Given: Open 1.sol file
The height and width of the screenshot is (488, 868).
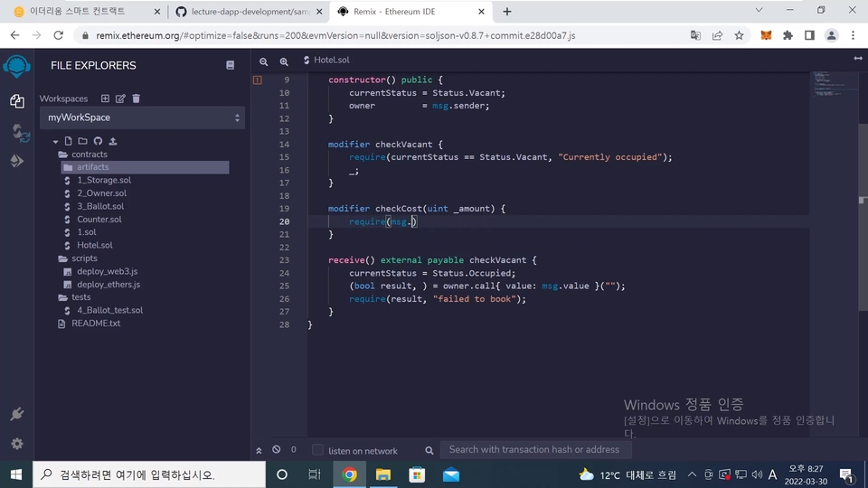Looking at the screenshot, I should 87,232.
